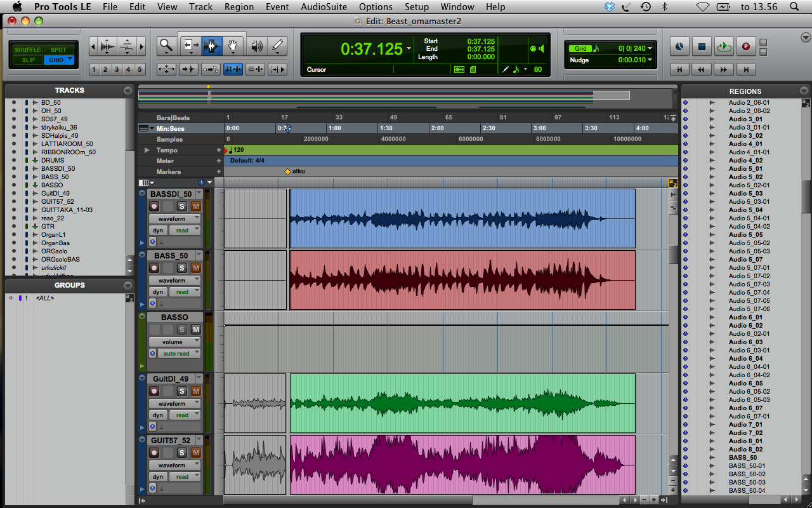Click Time Machine icon in menu bar

[x=646, y=7]
